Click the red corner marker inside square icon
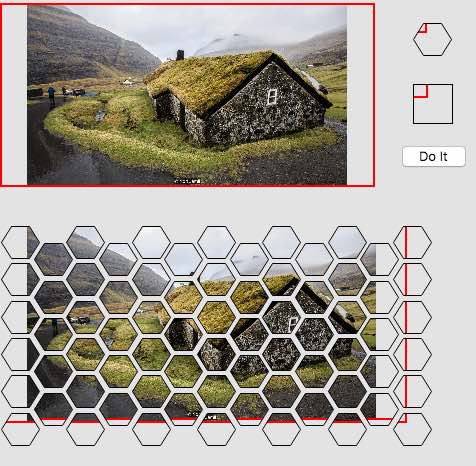476x466 pixels. point(421,91)
